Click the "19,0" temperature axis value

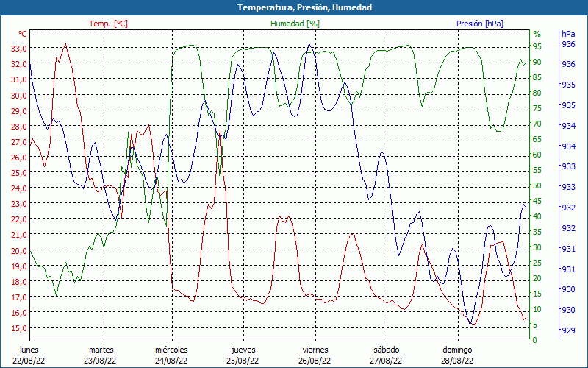tap(19, 266)
